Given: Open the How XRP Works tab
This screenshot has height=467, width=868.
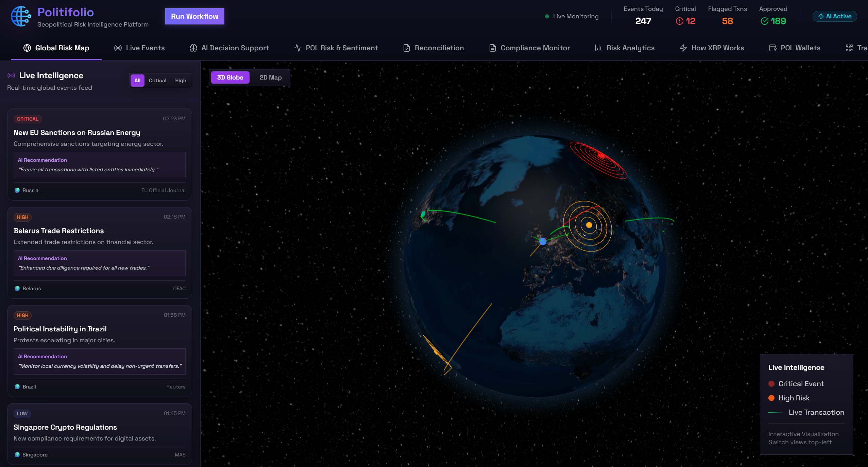Looking at the screenshot, I should [x=712, y=48].
